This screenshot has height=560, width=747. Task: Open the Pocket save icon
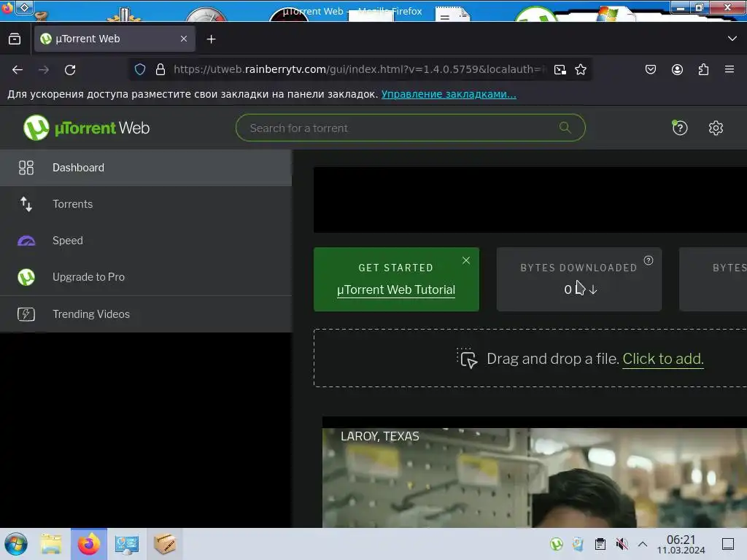tap(651, 69)
